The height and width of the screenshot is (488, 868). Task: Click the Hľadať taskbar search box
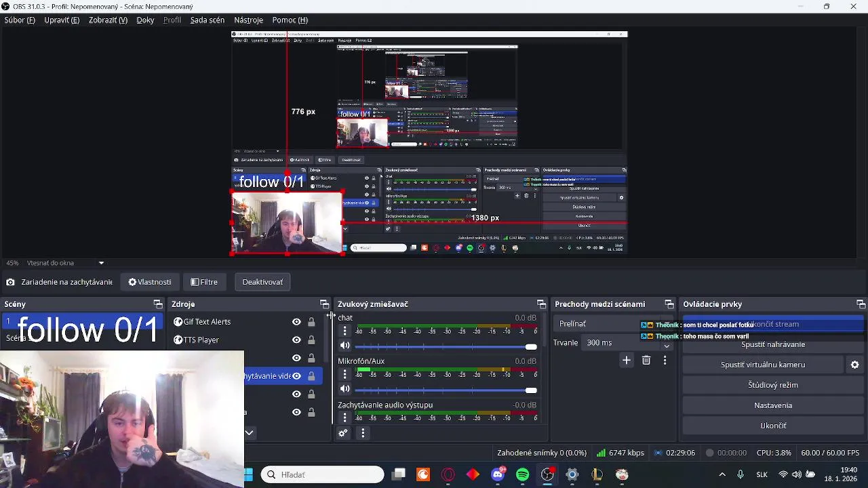(323, 474)
